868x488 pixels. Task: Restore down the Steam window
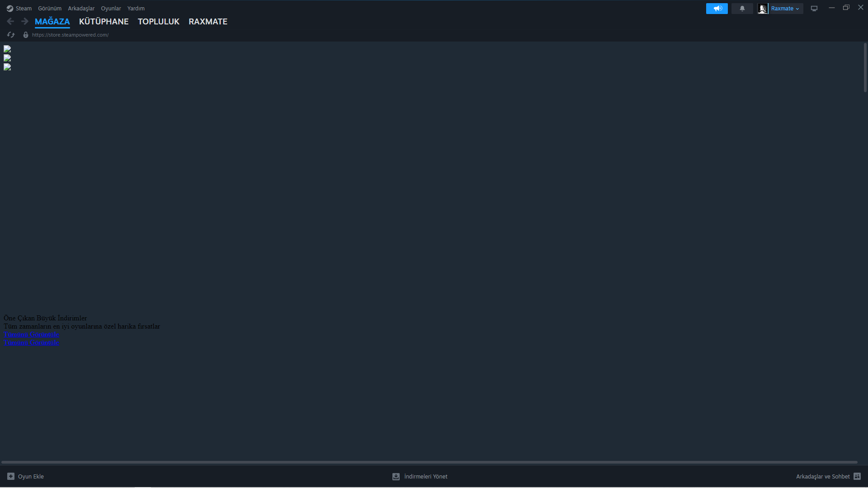[846, 8]
